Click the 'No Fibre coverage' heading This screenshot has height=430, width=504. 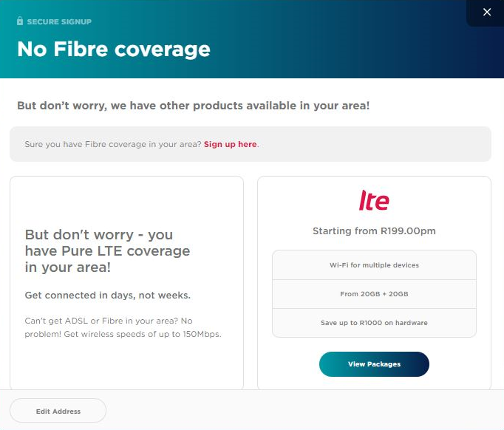114,50
